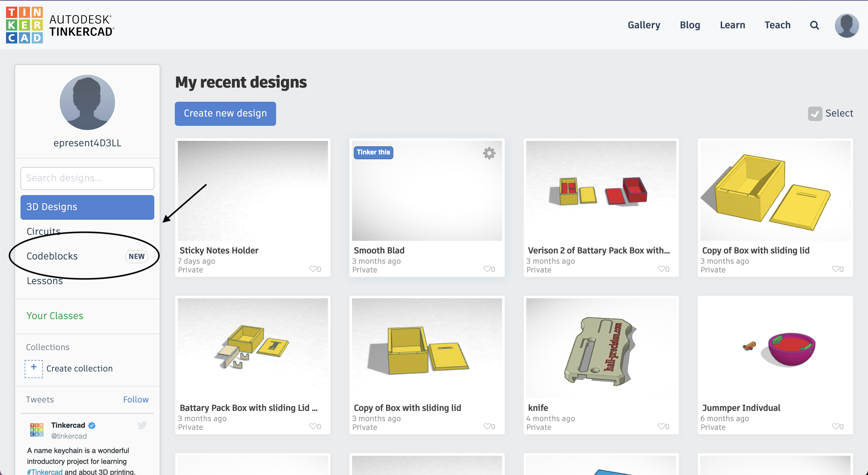Click the gear settings icon on Smooth Blad
868x475 pixels.
coord(489,153)
